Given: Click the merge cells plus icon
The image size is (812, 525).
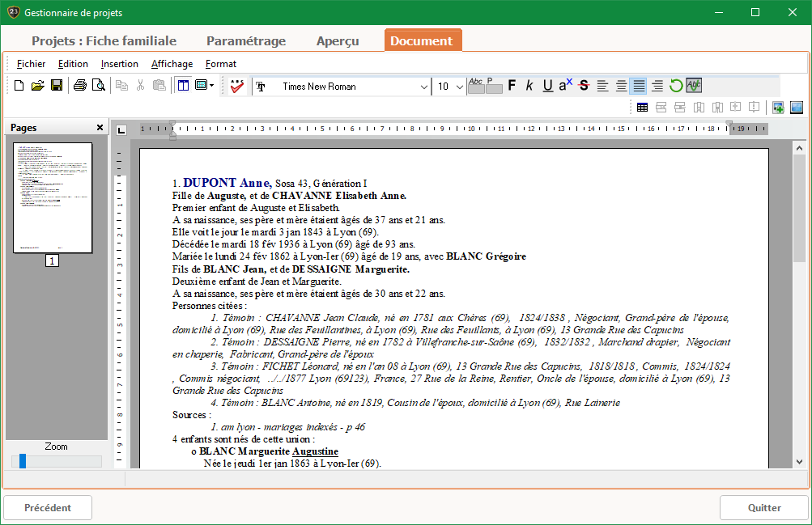Looking at the screenshot, I should pyautogui.click(x=735, y=107).
